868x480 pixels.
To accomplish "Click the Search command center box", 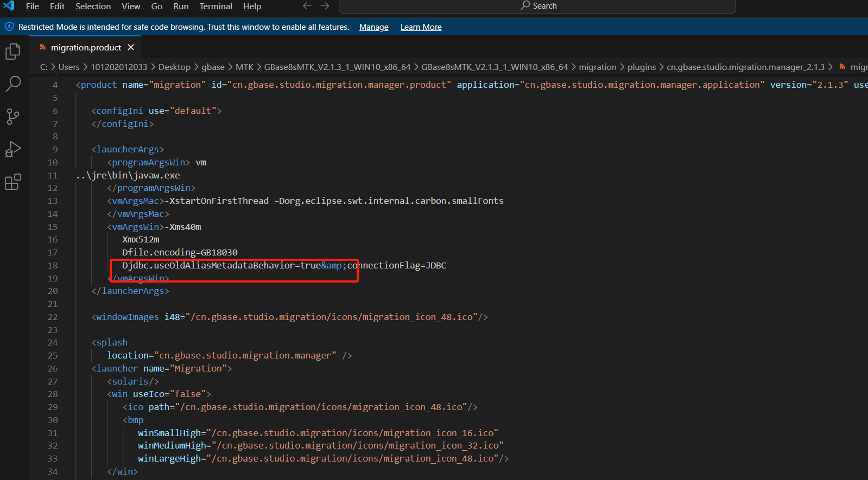I will [x=537, y=6].
